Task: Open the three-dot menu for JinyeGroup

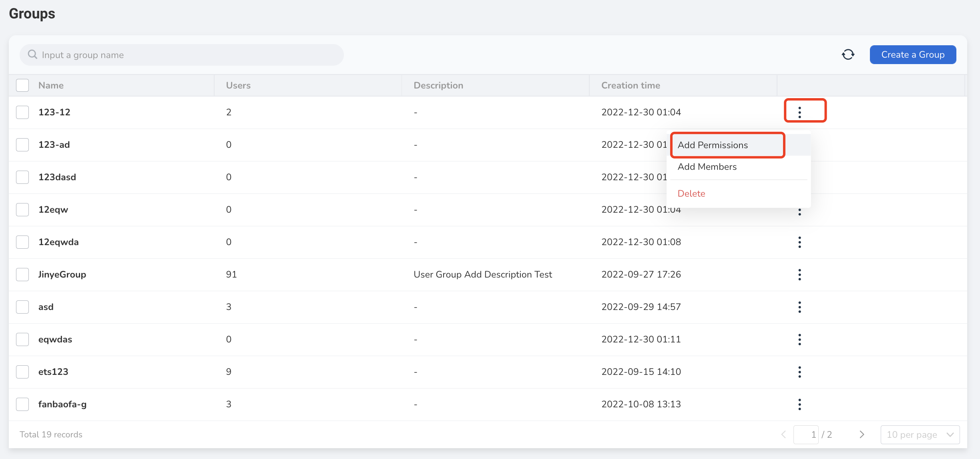Action: (799, 274)
